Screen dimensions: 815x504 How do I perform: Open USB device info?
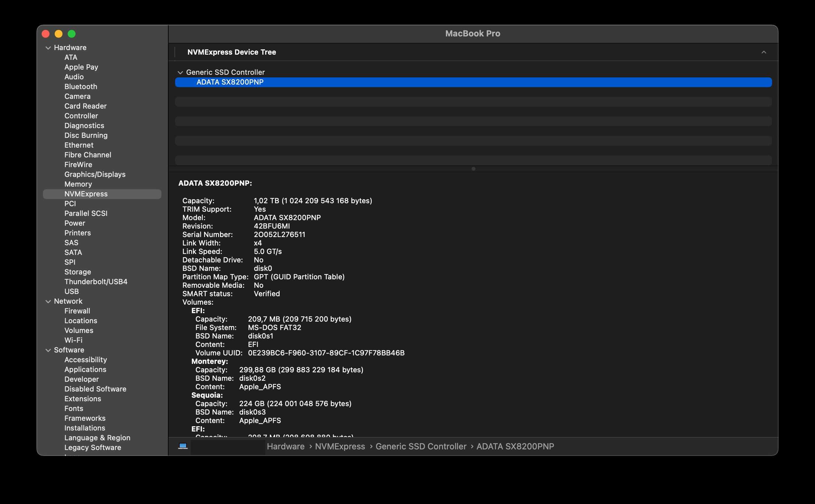[x=71, y=291]
